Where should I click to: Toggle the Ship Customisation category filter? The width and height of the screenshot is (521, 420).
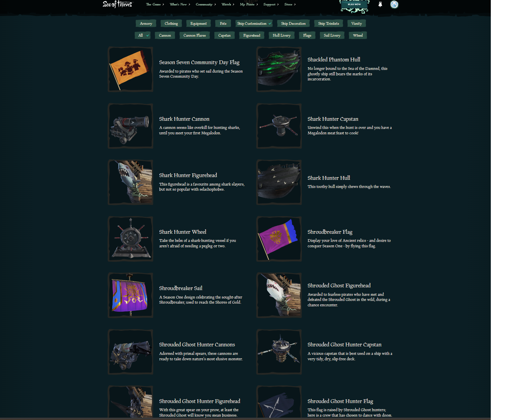tap(254, 23)
